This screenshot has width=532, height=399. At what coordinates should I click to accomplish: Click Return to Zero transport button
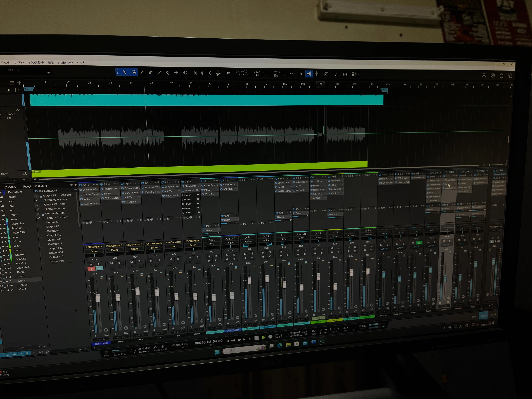click(249, 339)
